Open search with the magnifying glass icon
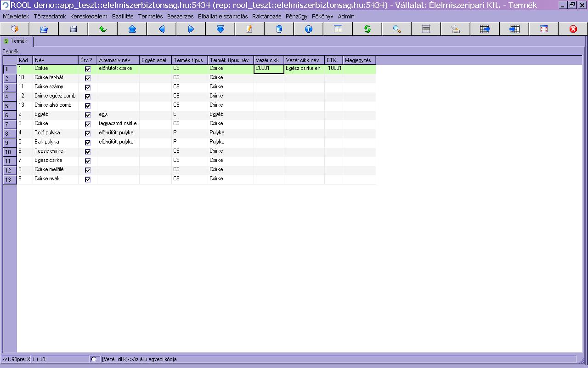 click(x=396, y=29)
